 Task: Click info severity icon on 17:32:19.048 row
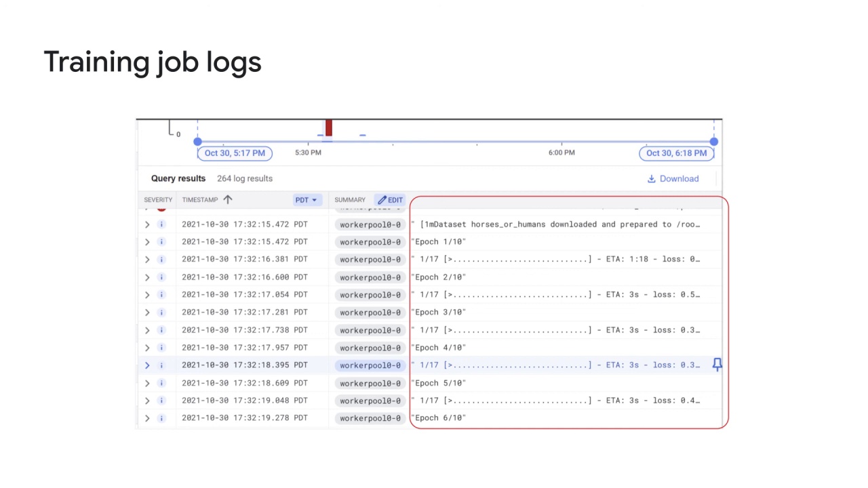(161, 401)
